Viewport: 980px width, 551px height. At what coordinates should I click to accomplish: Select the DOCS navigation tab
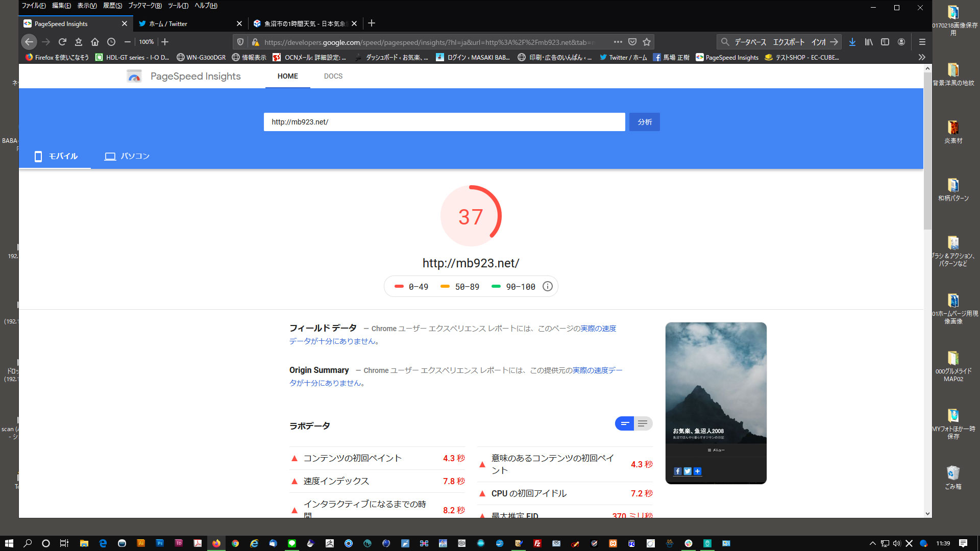coord(333,76)
